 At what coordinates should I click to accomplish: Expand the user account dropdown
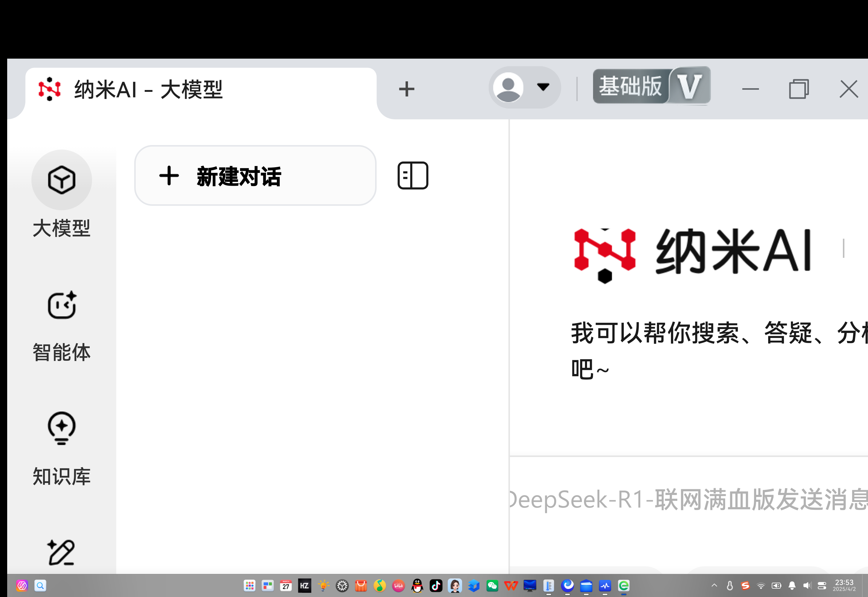(x=525, y=88)
